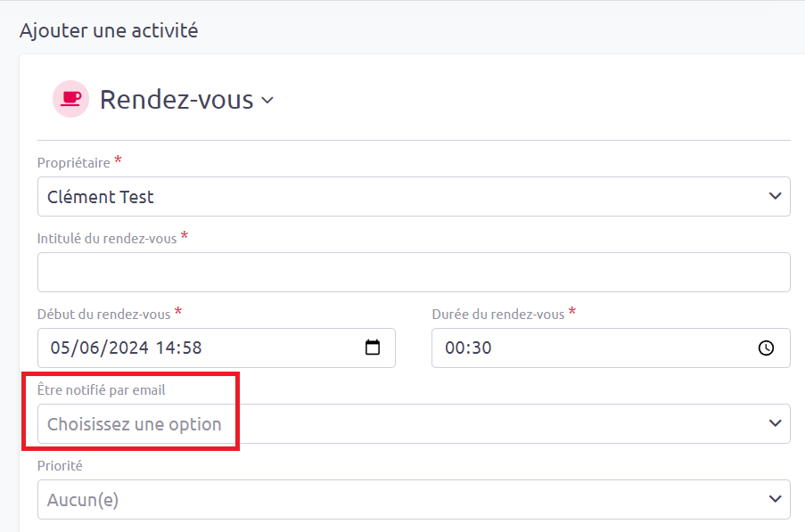805x532 pixels.
Task: Select the 30 minutes part of duration
Action: pyautogui.click(x=481, y=348)
